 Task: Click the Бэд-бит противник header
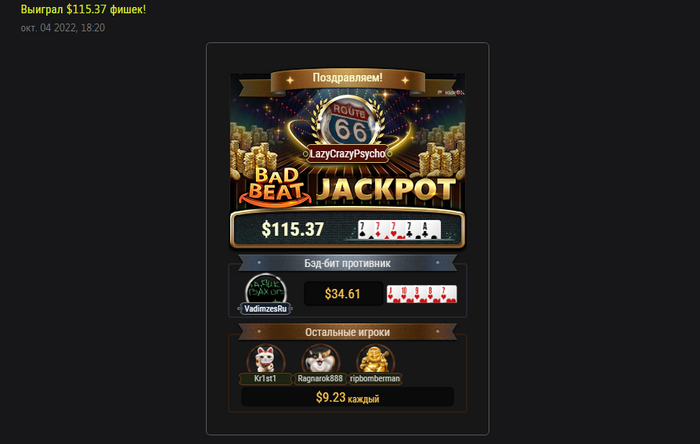347,263
